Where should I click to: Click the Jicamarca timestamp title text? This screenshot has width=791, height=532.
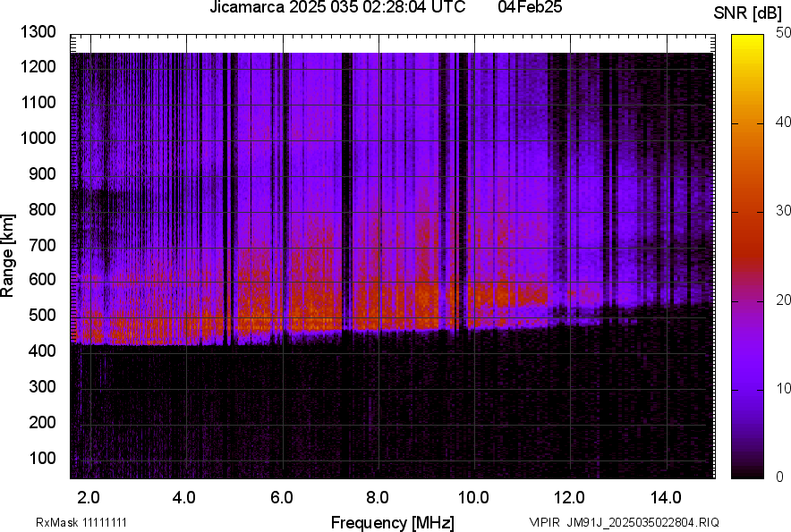[x=337, y=8]
